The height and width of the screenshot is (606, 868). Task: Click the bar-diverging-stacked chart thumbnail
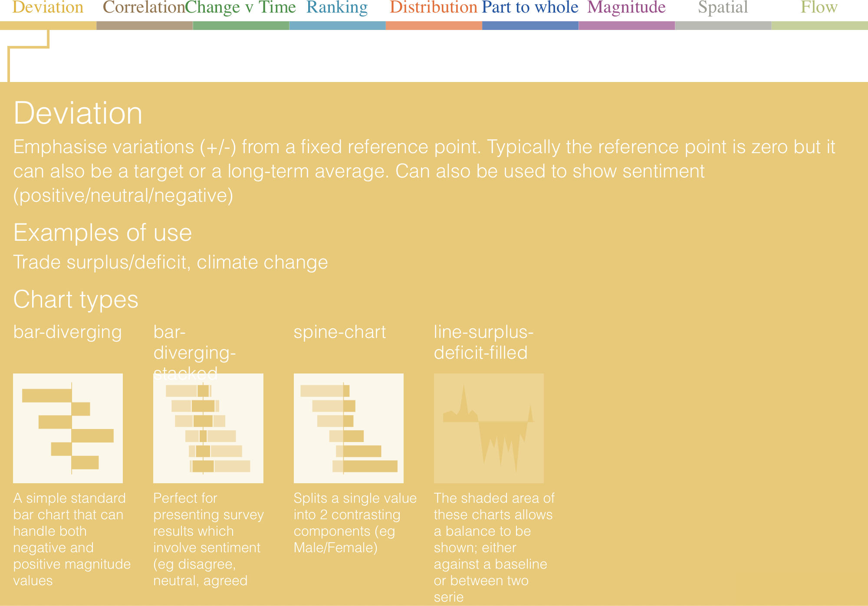(208, 428)
